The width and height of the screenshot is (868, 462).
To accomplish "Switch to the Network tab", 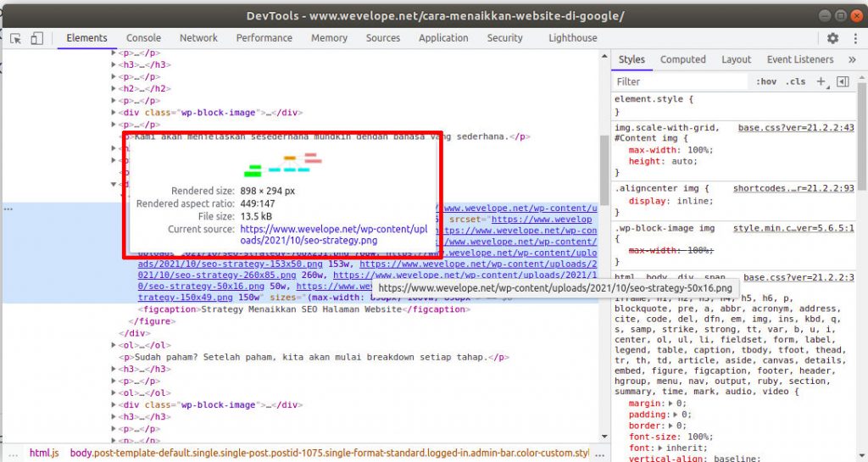I will pyautogui.click(x=198, y=38).
